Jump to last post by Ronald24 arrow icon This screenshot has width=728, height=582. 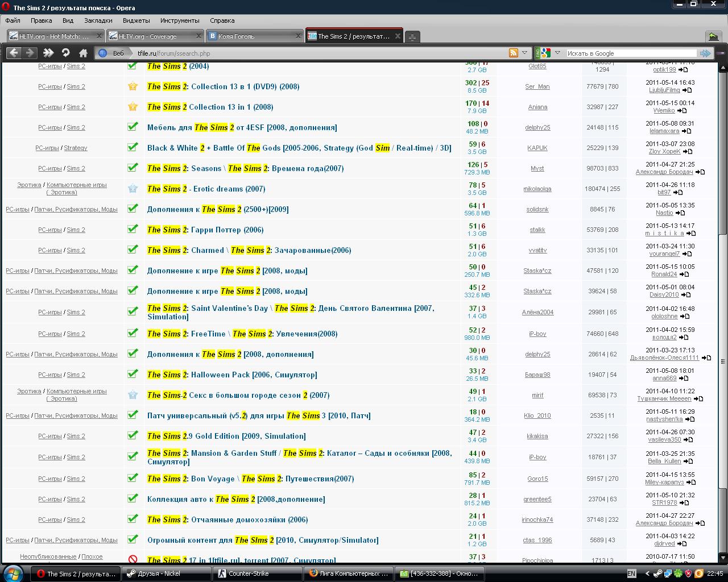[683, 275]
